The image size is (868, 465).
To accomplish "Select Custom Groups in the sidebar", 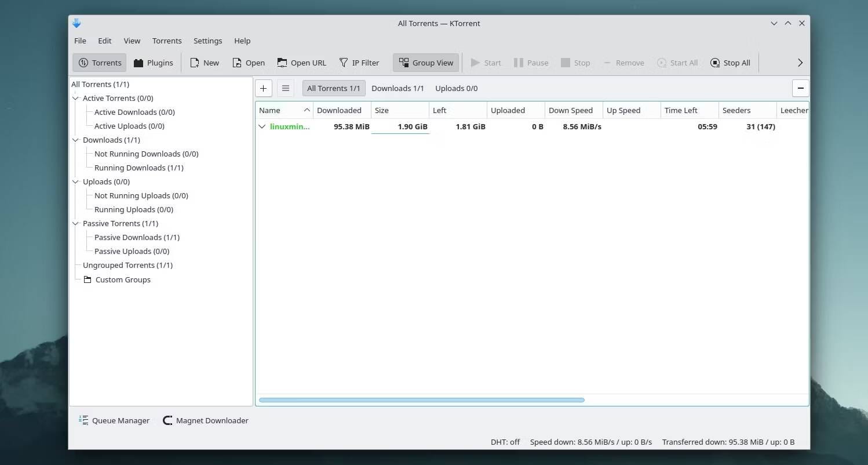I will (123, 279).
